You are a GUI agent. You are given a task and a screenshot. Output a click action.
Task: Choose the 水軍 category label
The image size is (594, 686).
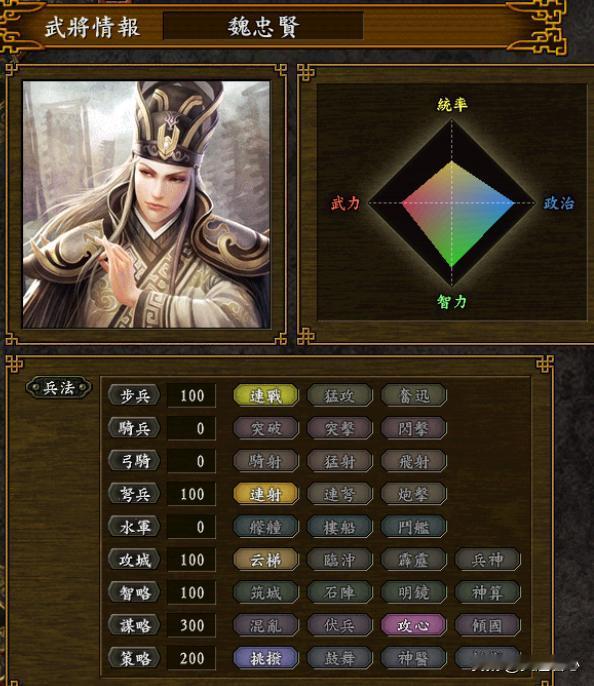pyautogui.click(x=134, y=527)
